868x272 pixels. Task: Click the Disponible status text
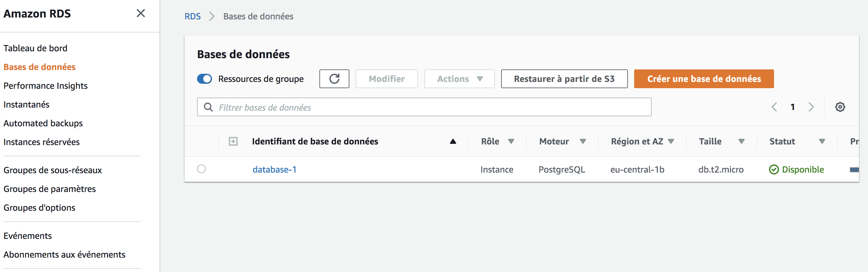coord(803,169)
